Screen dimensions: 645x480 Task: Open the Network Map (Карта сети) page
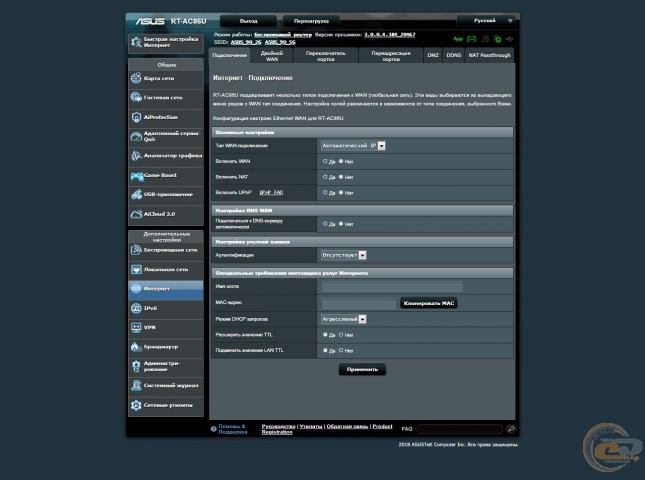point(166,79)
